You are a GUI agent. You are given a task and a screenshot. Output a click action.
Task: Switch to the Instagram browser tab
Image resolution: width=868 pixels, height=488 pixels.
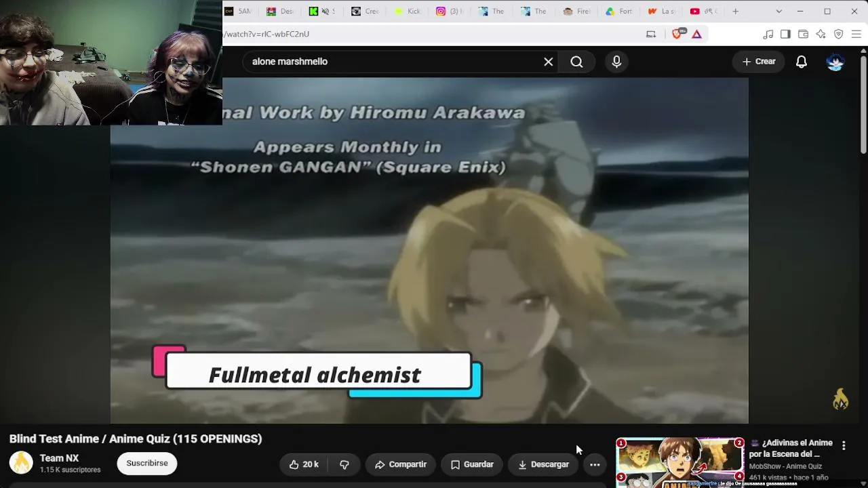point(449,11)
